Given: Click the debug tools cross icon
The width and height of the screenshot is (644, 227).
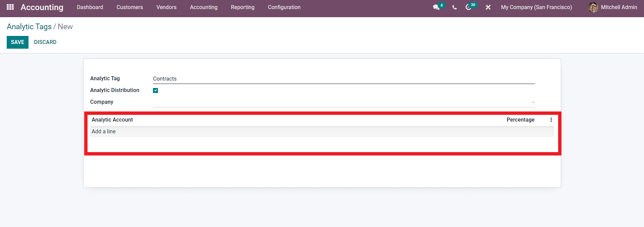Looking at the screenshot, I should point(488,7).
